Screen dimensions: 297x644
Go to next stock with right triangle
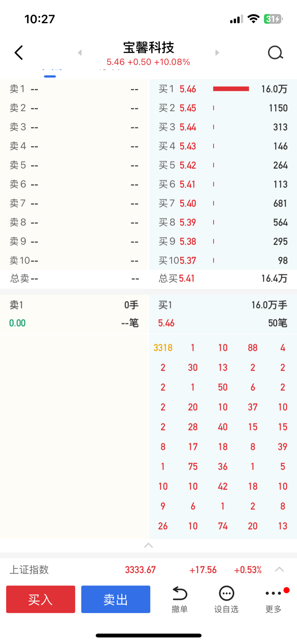217,53
